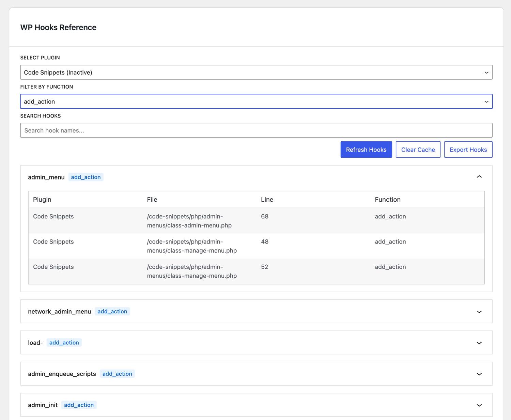Toggle the load- hook panel title
Image resolution: width=511 pixels, height=420 pixels.
pos(35,343)
